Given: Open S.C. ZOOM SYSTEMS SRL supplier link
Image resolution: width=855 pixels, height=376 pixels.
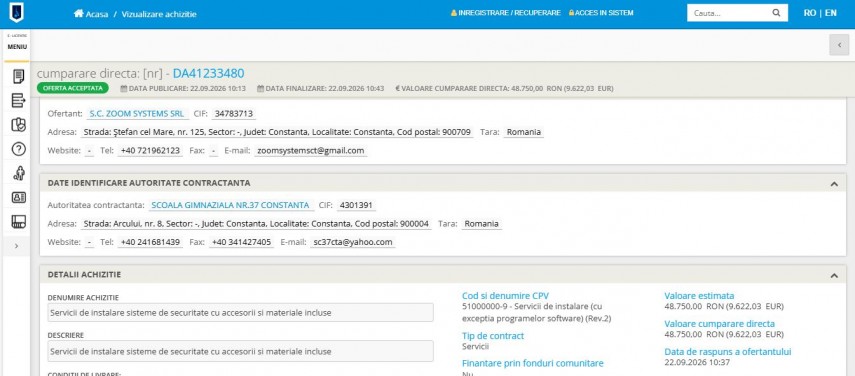Looking at the screenshot, I should tap(136, 114).
